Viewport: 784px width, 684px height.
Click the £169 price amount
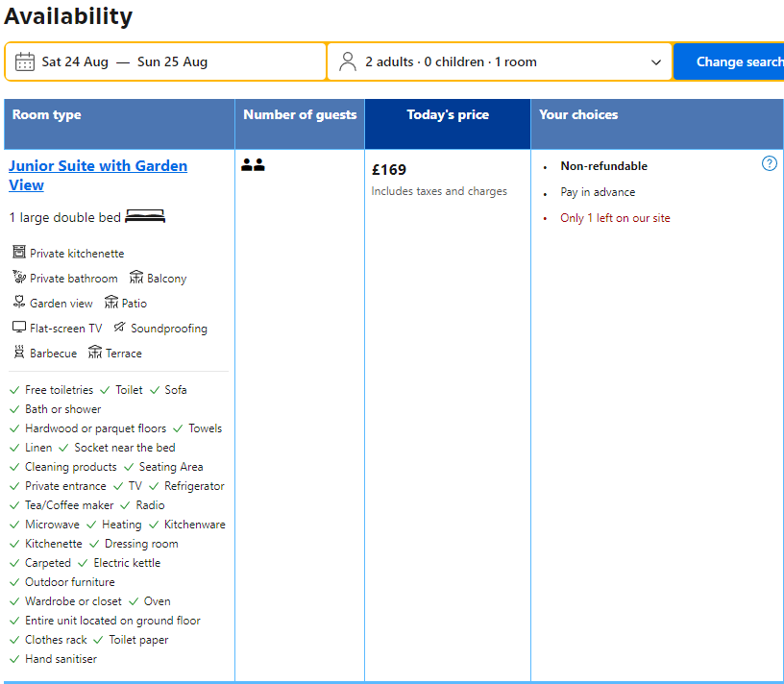(x=389, y=170)
